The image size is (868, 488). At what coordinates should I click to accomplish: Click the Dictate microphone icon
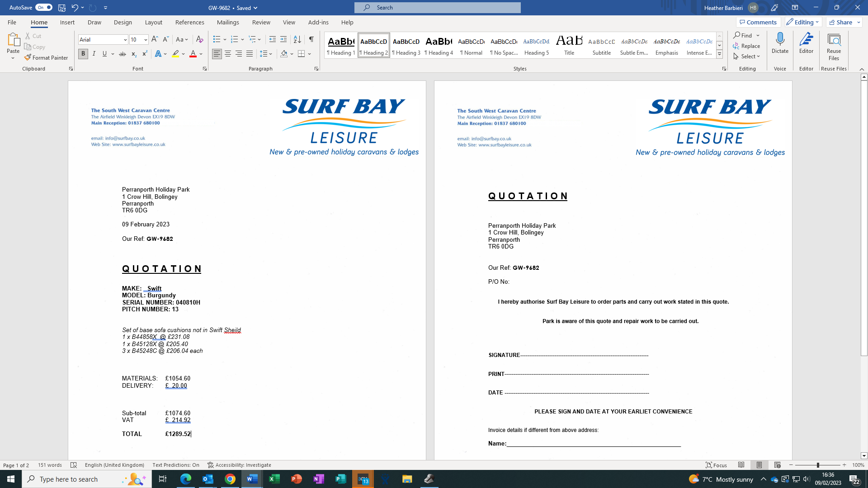tap(780, 39)
